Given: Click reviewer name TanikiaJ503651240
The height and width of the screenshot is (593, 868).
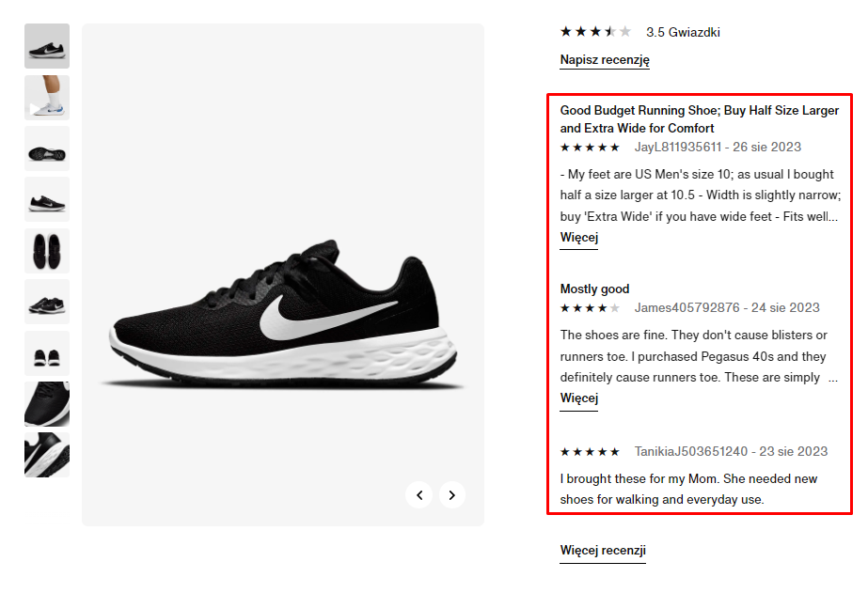Looking at the screenshot, I should (690, 451).
